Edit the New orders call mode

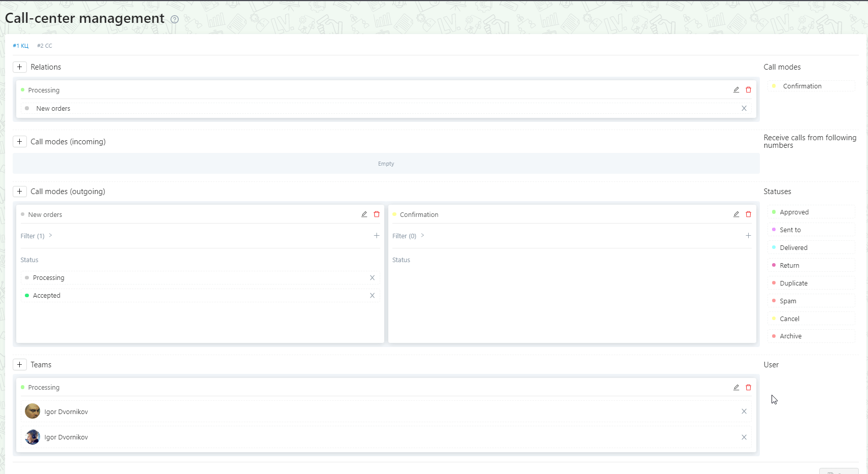364,214
